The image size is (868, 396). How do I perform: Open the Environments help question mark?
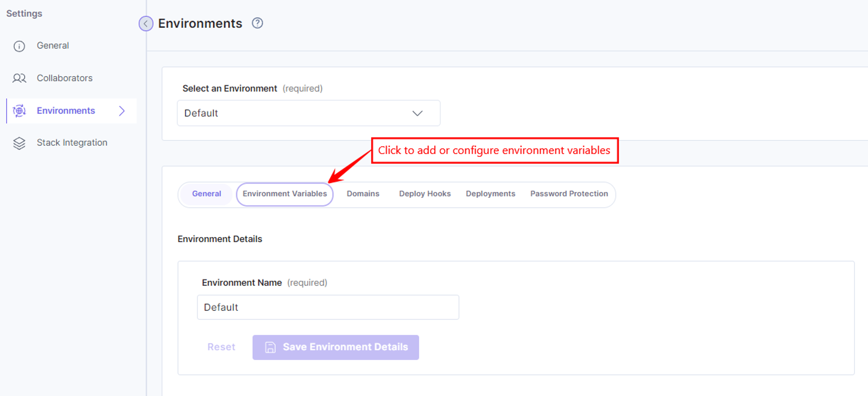coord(257,23)
